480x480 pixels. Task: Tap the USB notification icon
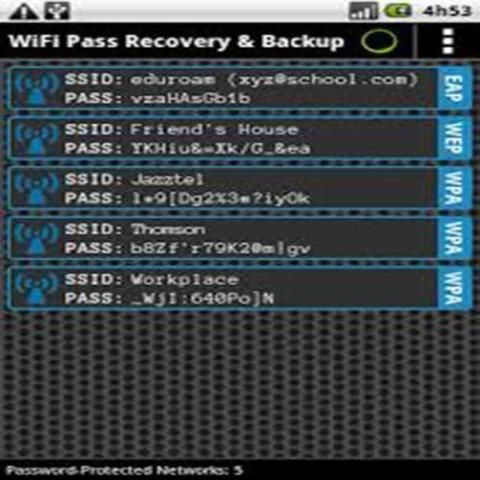pos(58,11)
